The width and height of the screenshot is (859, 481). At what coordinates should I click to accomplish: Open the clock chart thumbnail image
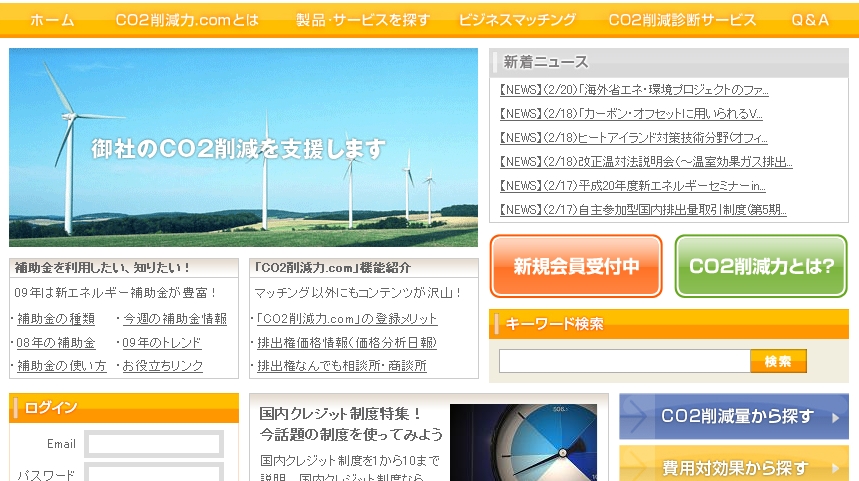(x=523, y=443)
